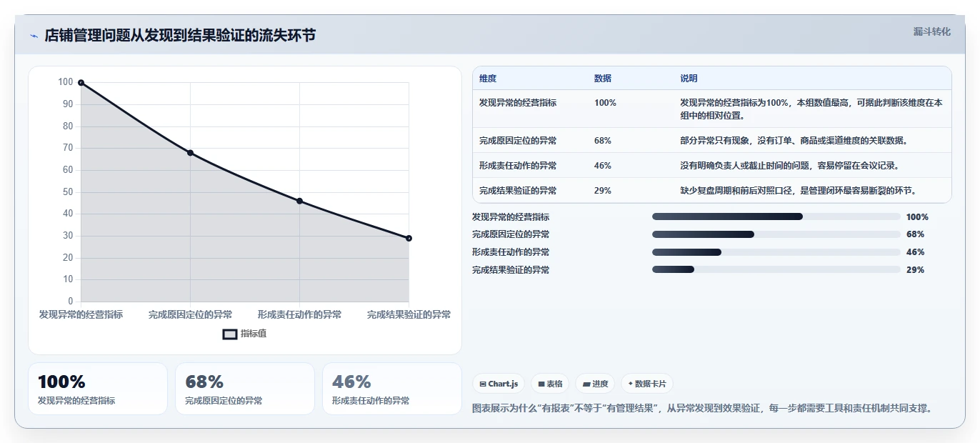Click x-axis label 完成原因定位的异常 under the chart
The height and width of the screenshot is (443, 980).
pos(190,314)
